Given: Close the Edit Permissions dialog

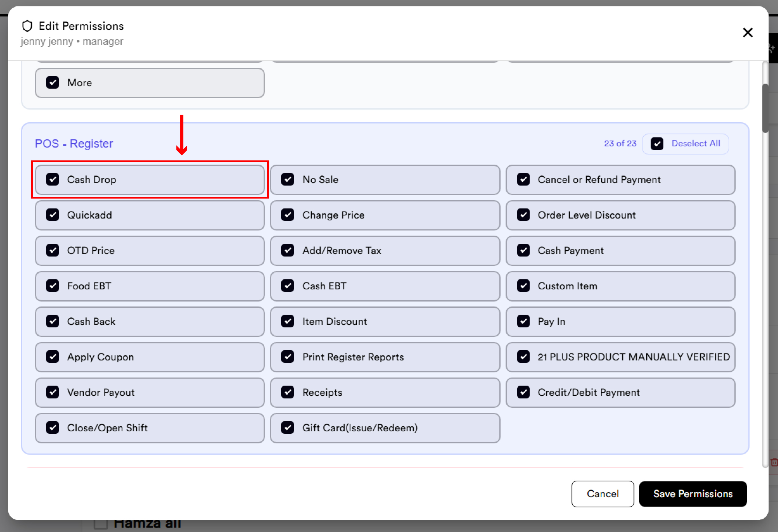Looking at the screenshot, I should pyautogui.click(x=748, y=33).
